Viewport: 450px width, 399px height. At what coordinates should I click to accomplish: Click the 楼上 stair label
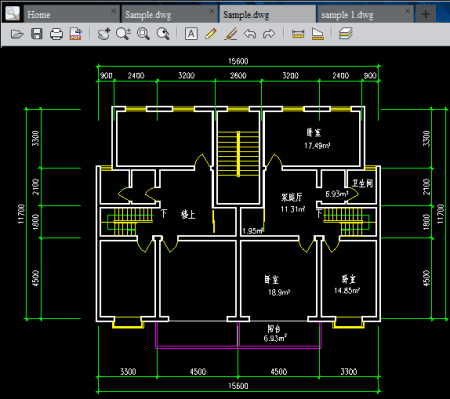[x=188, y=214]
